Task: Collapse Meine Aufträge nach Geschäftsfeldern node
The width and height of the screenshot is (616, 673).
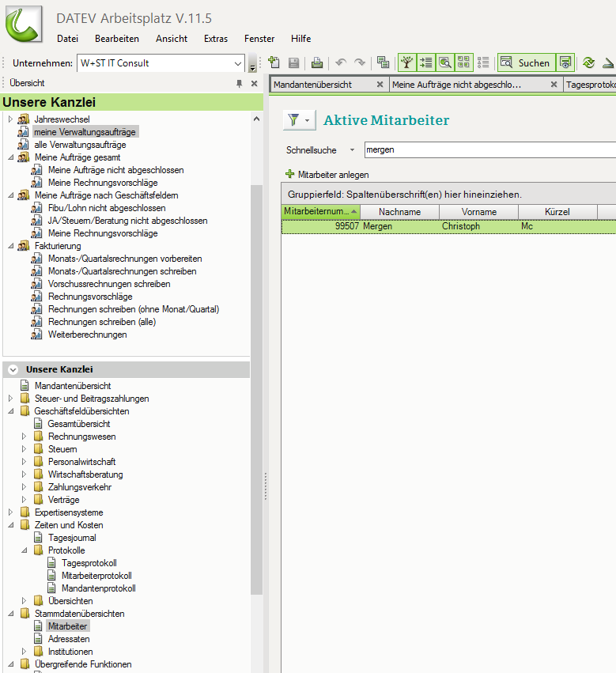Action: [11, 195]
